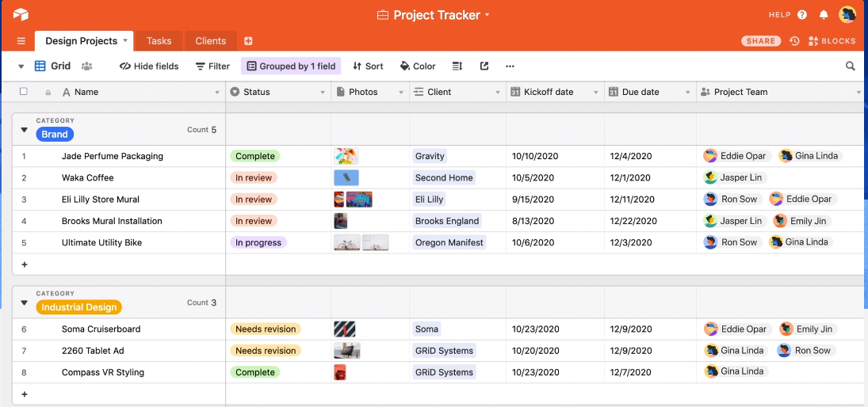Click Soma client link
This screenshot has width=868, height=407.
[x=426, y=329]
